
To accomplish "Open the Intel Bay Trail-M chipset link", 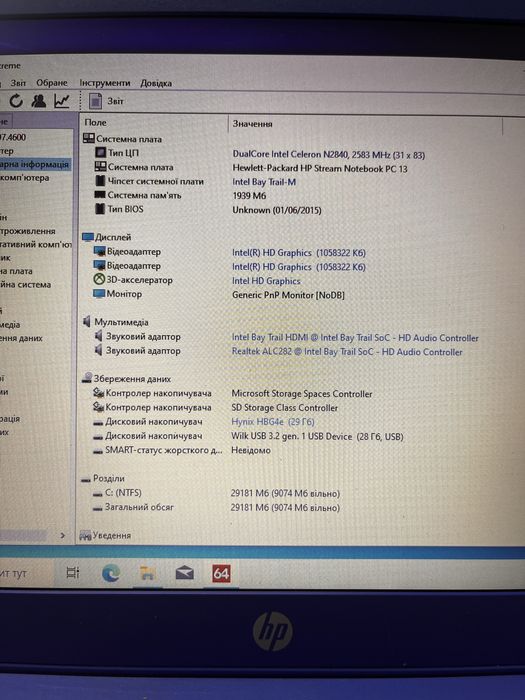I will (264, 182).
